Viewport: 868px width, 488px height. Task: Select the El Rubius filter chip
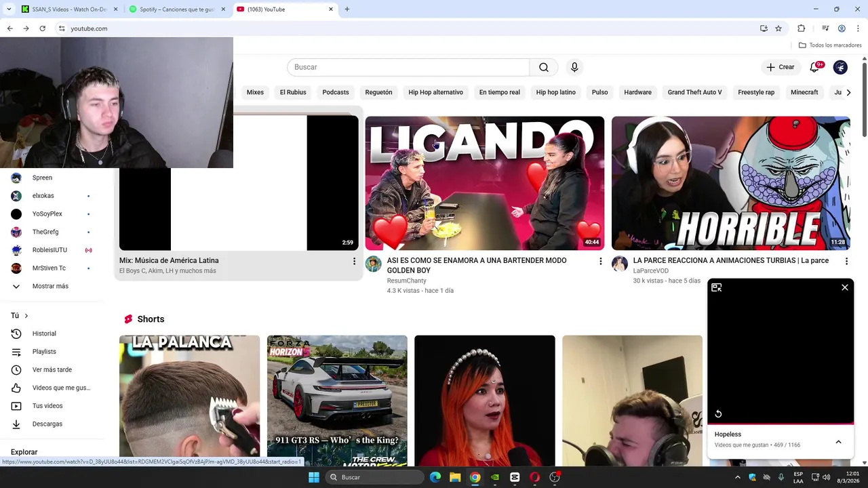[293, 92]
